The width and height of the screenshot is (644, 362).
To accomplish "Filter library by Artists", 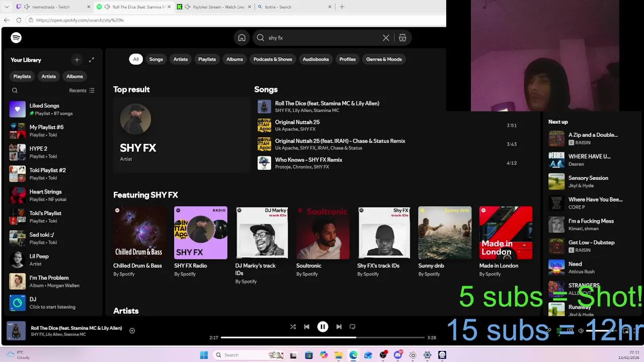I will [x=49, y=76].
